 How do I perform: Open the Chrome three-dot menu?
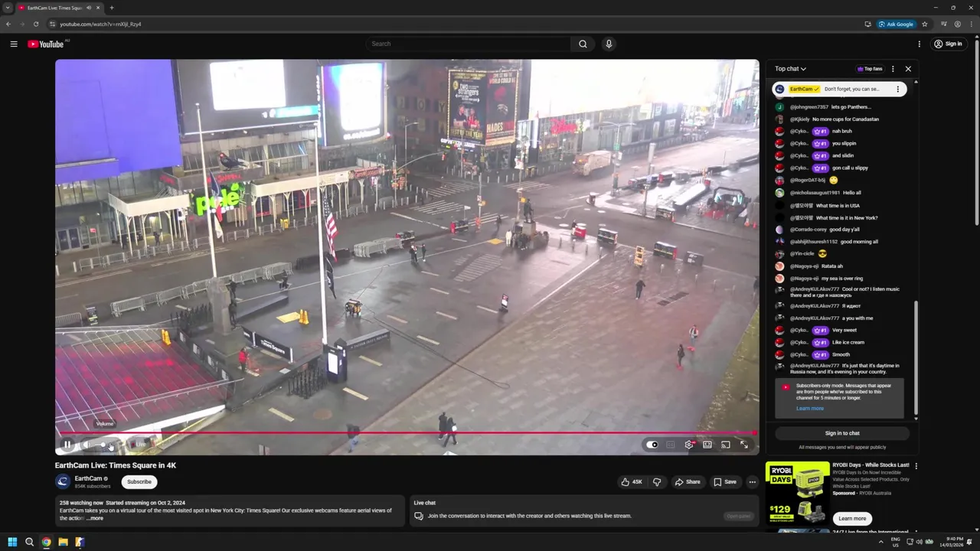pos(972,24)
